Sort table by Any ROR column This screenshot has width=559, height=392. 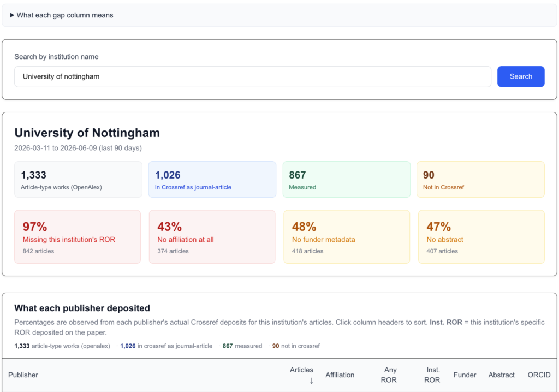389,375
